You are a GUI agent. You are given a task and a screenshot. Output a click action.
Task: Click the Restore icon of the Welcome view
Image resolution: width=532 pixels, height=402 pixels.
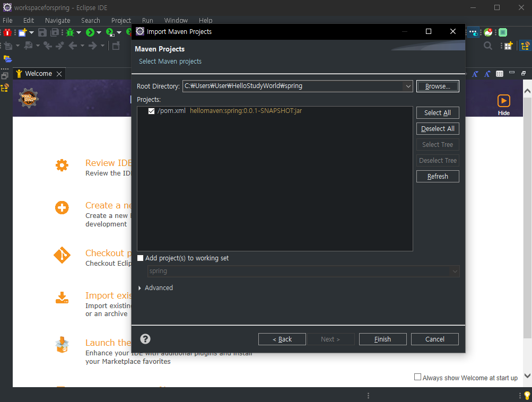point(524,73)
